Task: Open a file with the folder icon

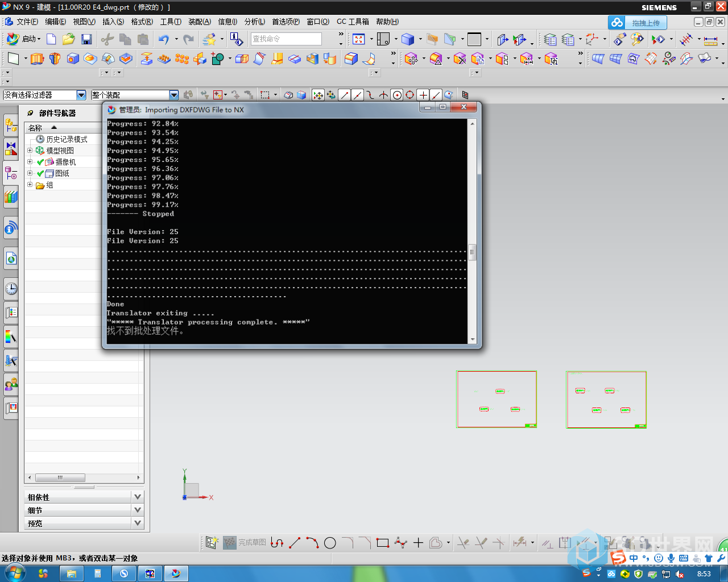Action: [x=69, y=39]
